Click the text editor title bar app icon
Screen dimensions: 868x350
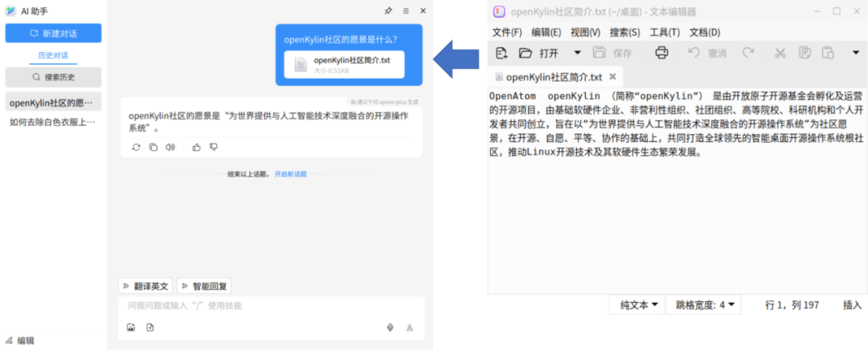tap(499, 11)
